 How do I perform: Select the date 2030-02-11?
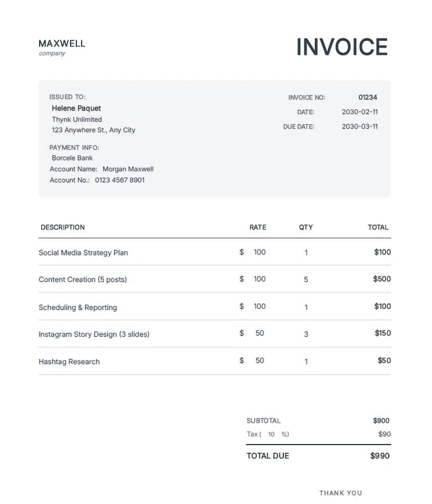point(360,112)
